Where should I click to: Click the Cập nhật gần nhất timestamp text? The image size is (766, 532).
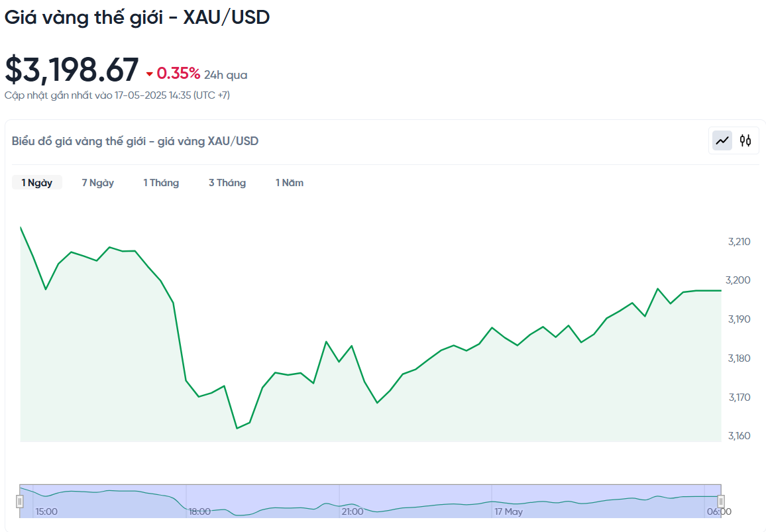[x=117, y=95]
